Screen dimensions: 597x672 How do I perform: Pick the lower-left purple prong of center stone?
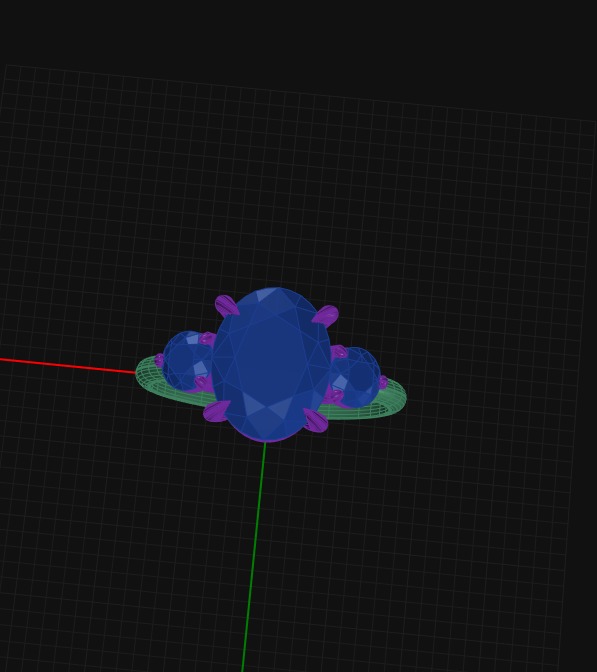[x=217, y=411]
